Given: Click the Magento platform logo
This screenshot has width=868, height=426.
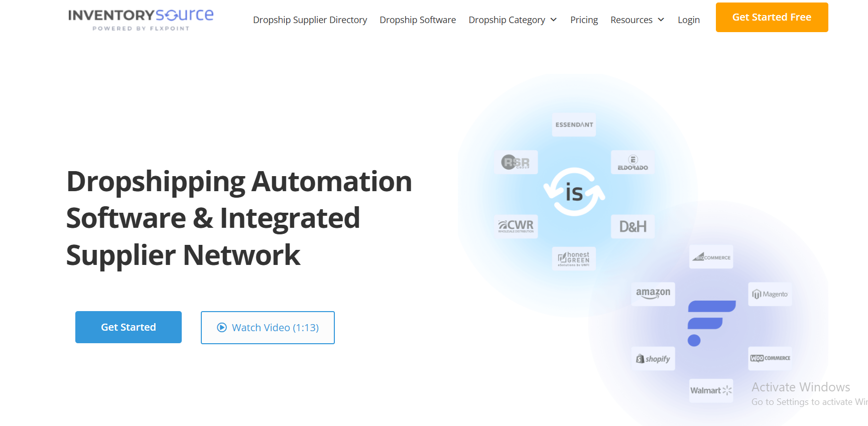Looking at the screenshot, I should pyautogui.click(x=770, y=294).
